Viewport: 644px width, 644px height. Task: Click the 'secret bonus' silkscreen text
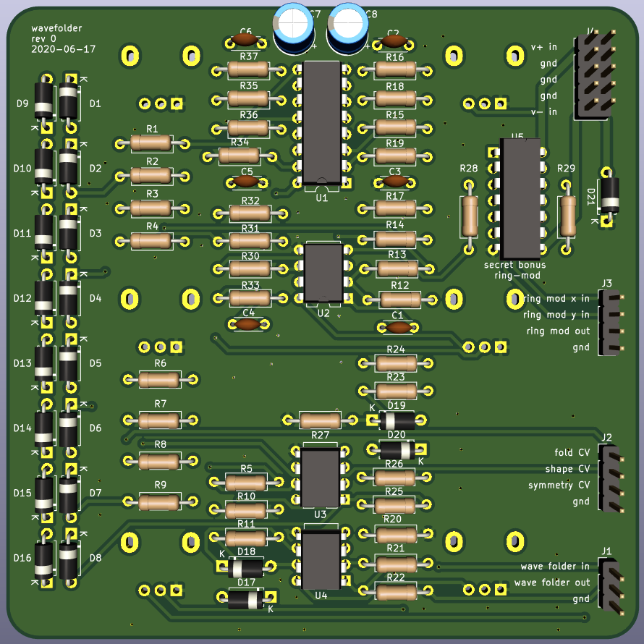tap(515, 265)
